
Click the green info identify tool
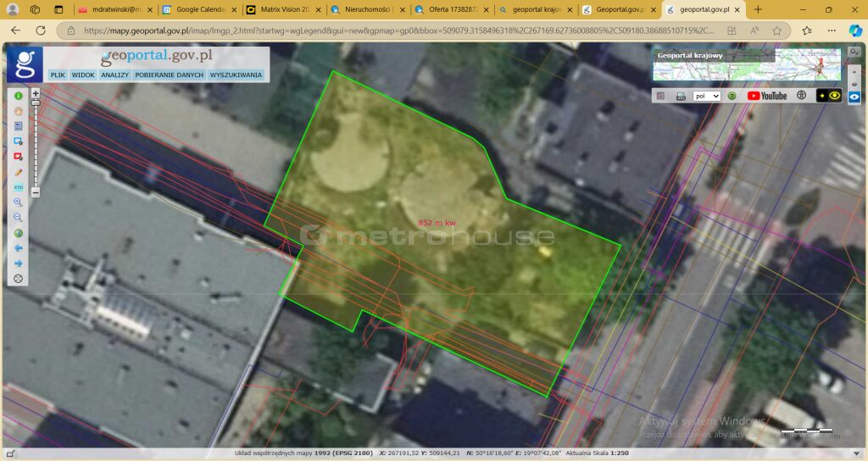pos(18,96)
